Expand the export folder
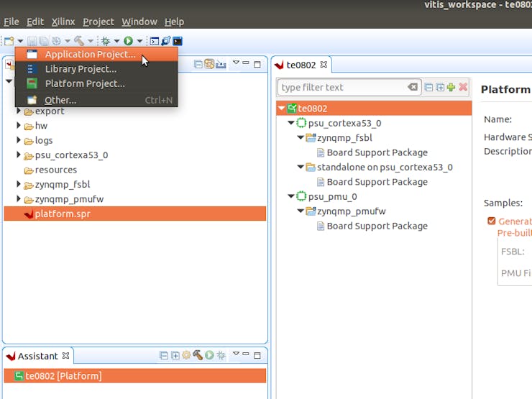The image size is (532, 399). [x=19, y=111]
